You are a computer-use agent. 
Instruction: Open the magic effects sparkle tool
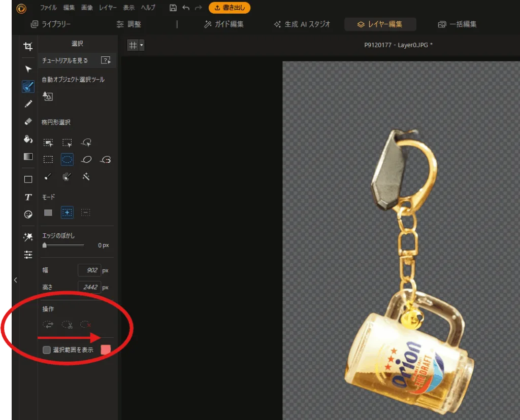28,237
